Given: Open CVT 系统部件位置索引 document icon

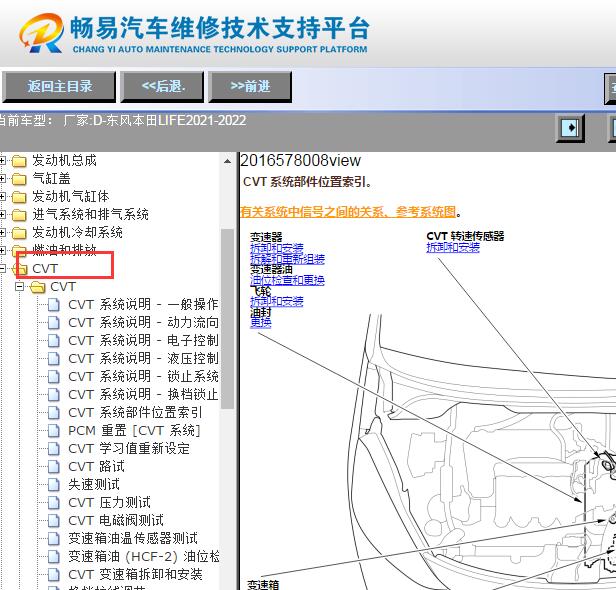Looking at the screenshot, I should pyautogui.click(x=54, y=412).
